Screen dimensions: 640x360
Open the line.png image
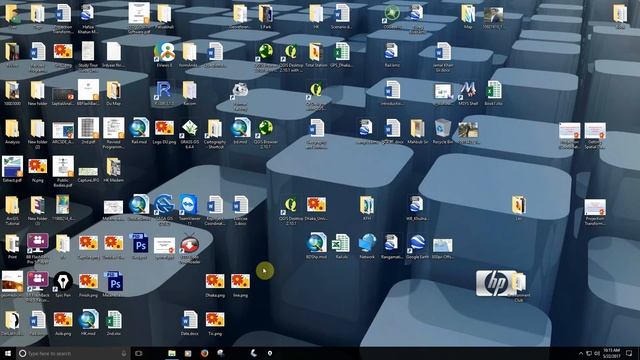click(x=240, y=282)
